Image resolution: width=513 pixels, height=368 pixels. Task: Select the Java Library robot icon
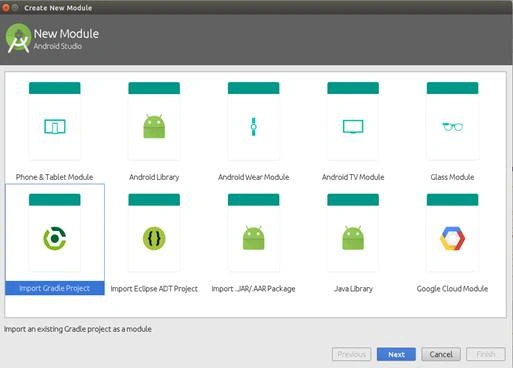[353, 238]
